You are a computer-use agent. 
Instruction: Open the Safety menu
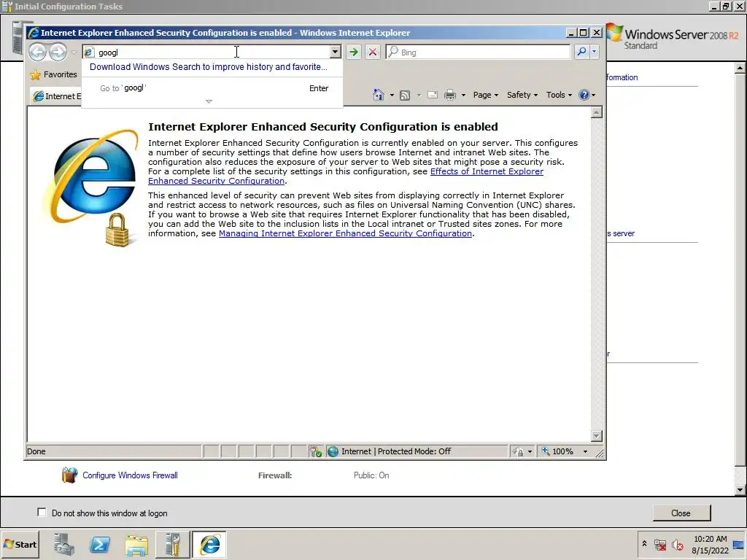pos(522,95)
